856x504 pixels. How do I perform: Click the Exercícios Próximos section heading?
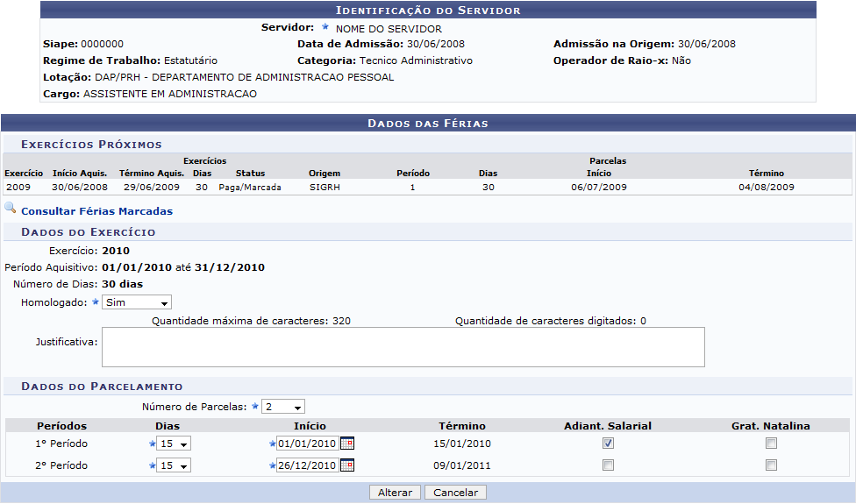(x=91, y=145)
